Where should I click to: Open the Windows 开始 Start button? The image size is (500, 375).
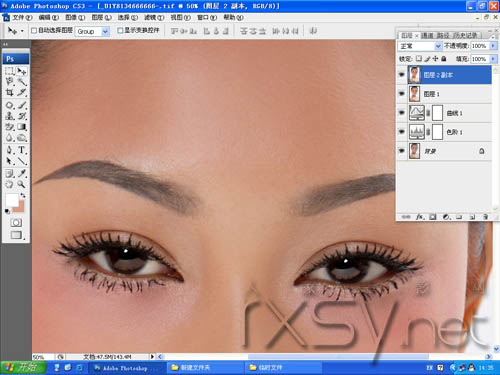click(x=23, y=367)
